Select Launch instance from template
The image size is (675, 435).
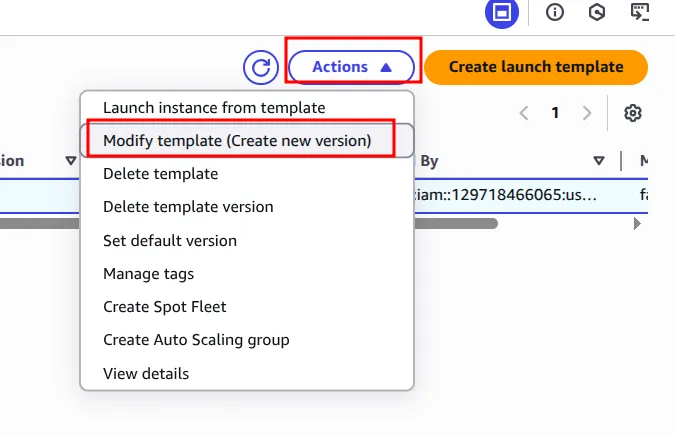[x=247, y=108]
